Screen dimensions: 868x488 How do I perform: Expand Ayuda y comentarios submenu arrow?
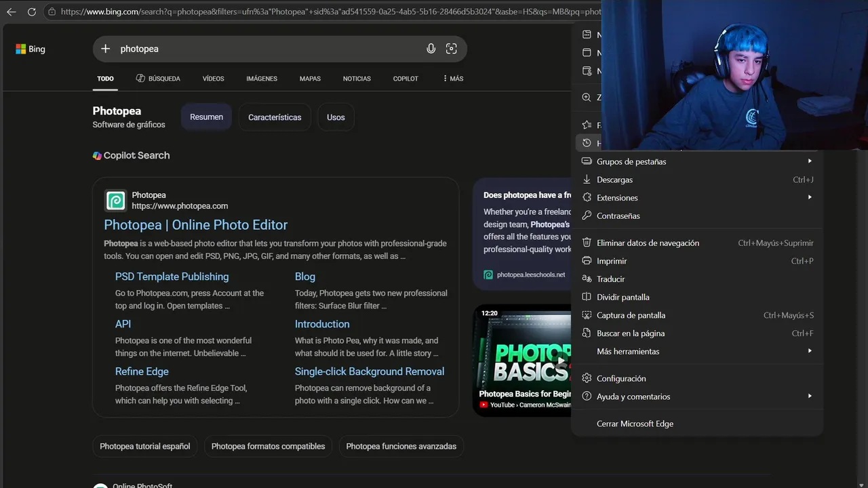810,396
